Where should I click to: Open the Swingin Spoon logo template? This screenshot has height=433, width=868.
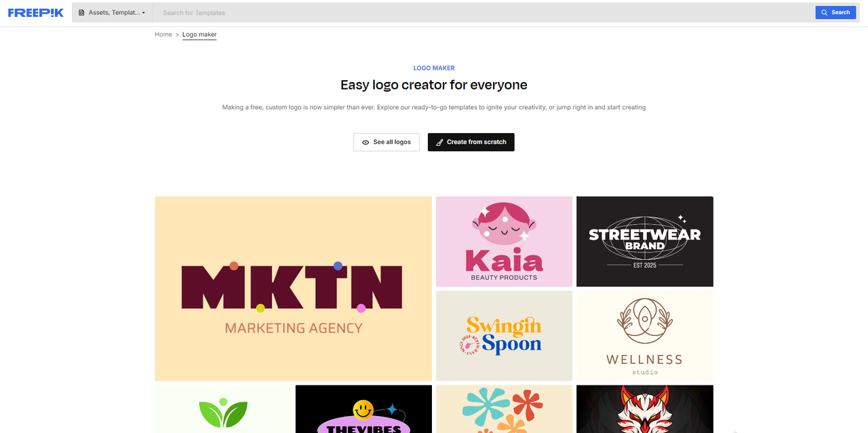coord(504,335)
